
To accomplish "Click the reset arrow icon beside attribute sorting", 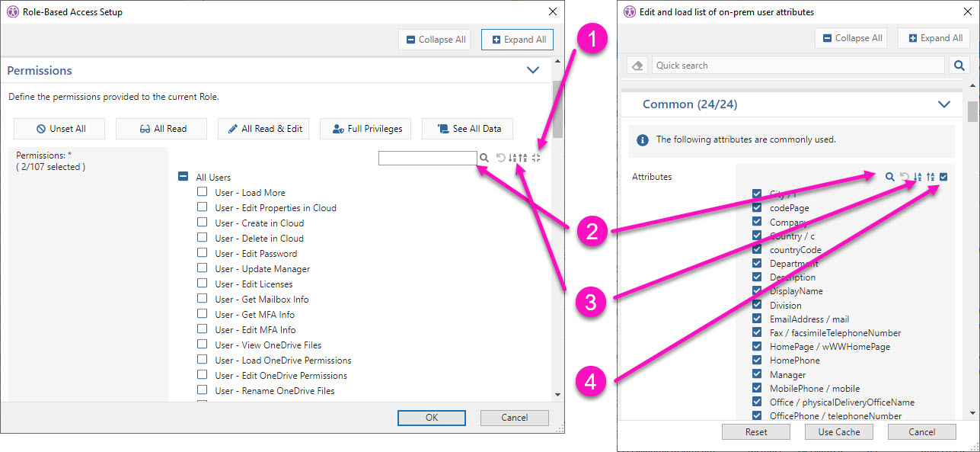I will point(904,176).
